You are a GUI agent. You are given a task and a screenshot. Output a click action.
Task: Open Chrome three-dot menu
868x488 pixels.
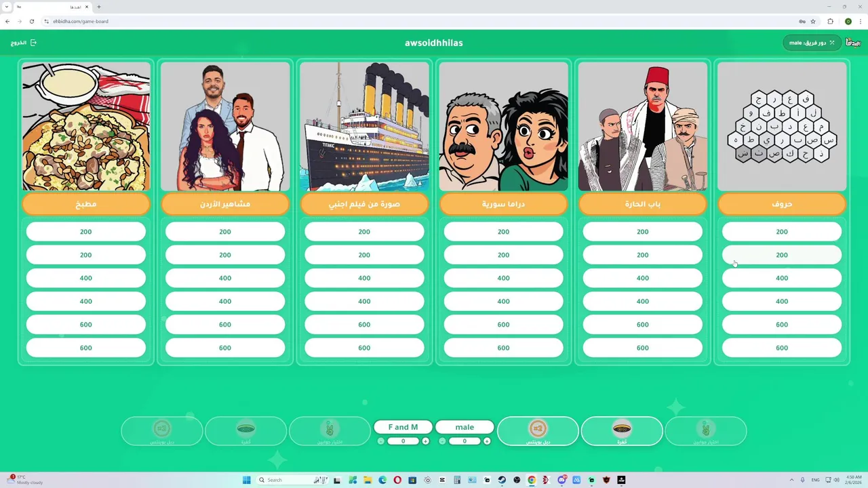coord(860,21)
